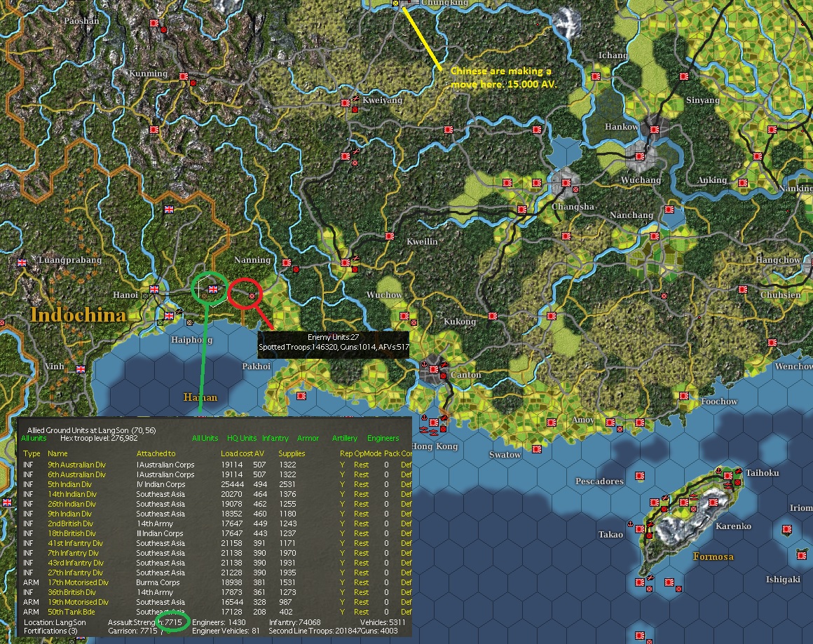Select the Japanese unit marker at Wuchang
The width and height of the screenshot is (813, 644).
point(640,156)
